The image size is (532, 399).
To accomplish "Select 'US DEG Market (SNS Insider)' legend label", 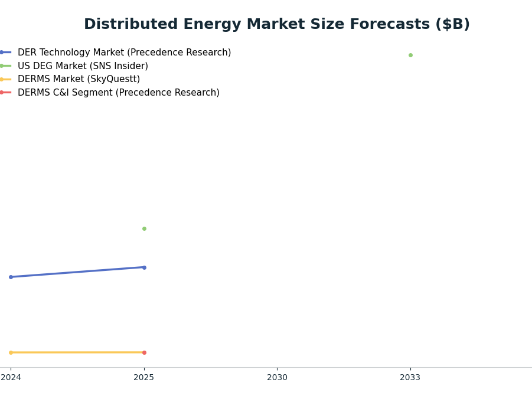I will (83, 66).
